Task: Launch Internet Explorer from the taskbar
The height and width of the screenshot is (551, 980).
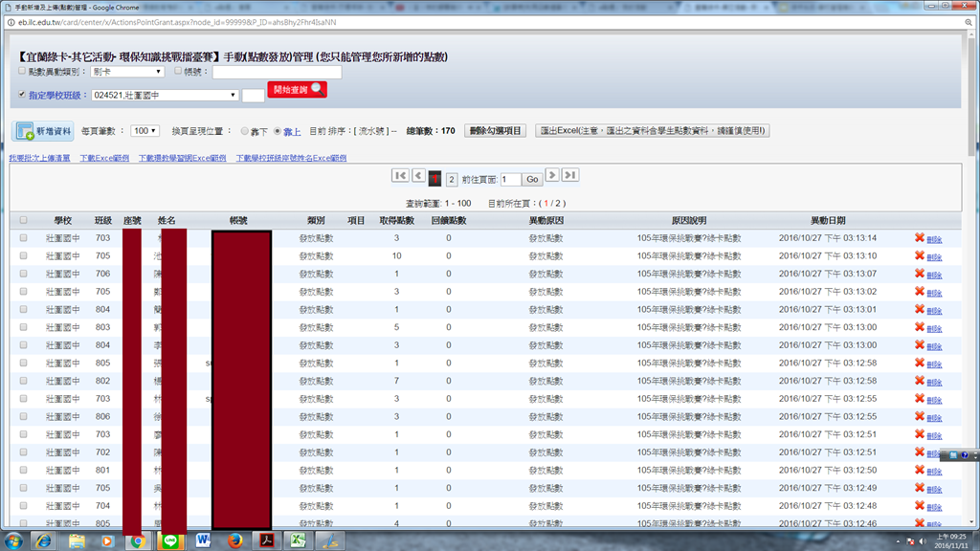Action: coord(43,541)
